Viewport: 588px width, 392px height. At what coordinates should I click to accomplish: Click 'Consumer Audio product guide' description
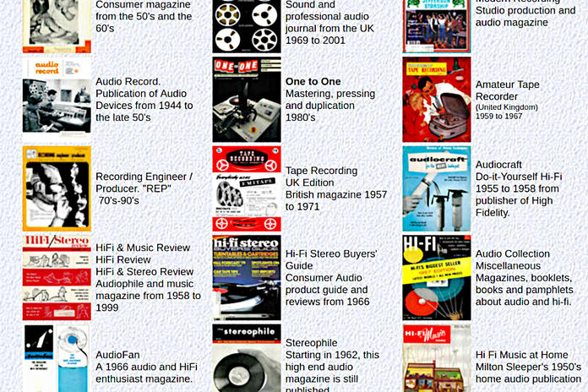pyautogui.click(x=328, y=290)
